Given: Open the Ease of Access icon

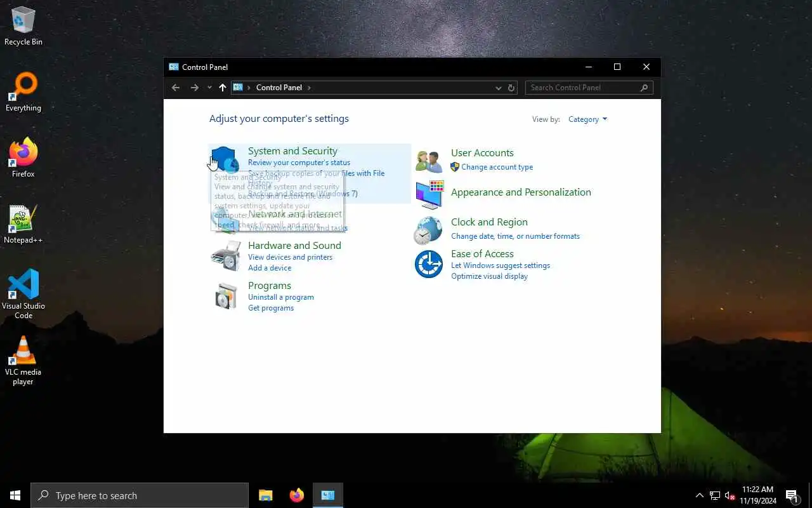Looking at the screenshot, I should coord(429,264).
